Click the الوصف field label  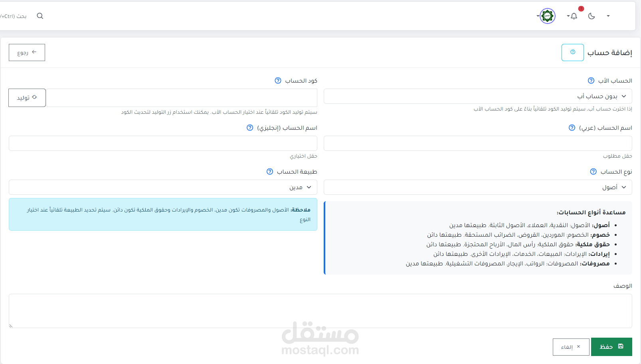[623, 286]
